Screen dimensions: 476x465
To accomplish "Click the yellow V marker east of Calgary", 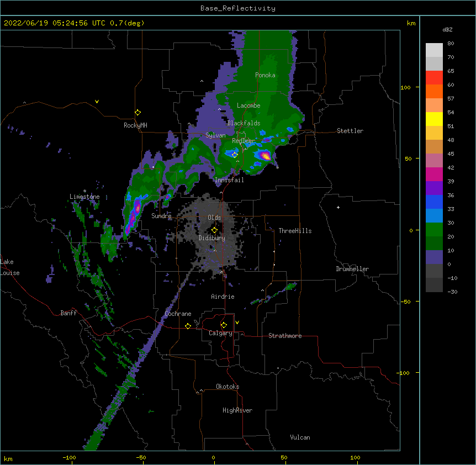I will click(x=237, y=323).
